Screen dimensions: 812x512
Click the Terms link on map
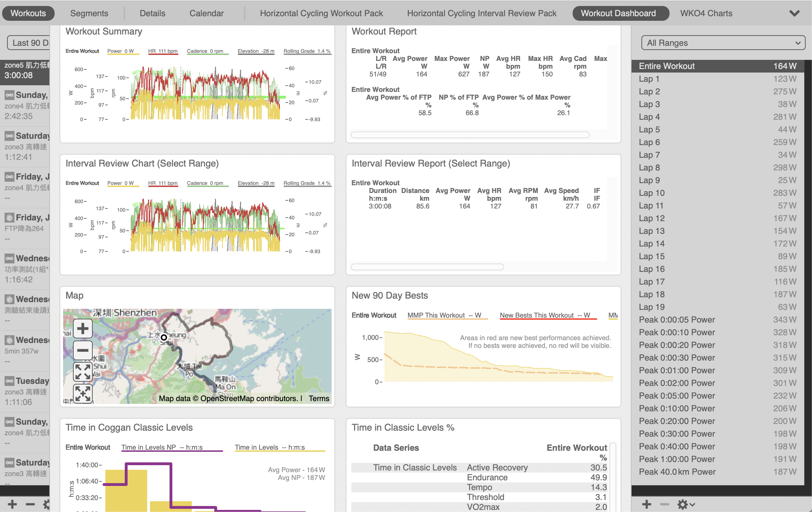pos(319,398)
